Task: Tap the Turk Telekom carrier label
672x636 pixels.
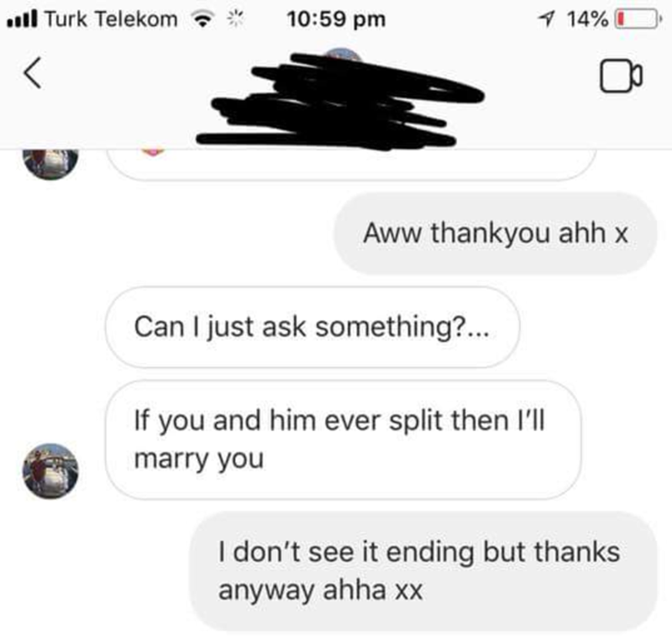Action: click(x=111, y=19)
